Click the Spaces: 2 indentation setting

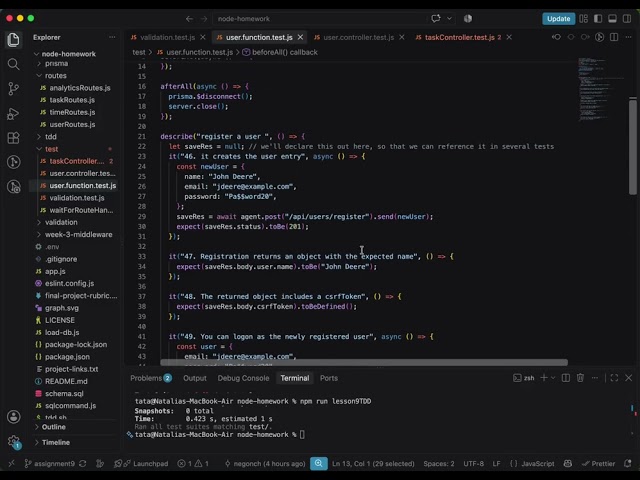[439, 464]
